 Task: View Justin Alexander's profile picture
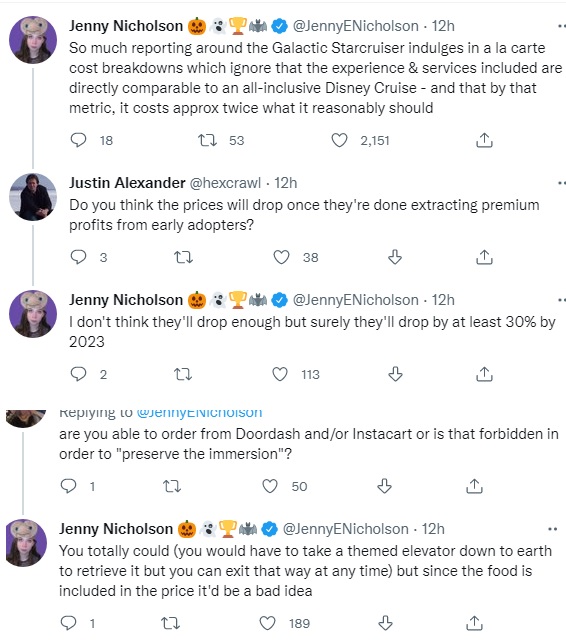pyautogui.click(x=33, y=197)
